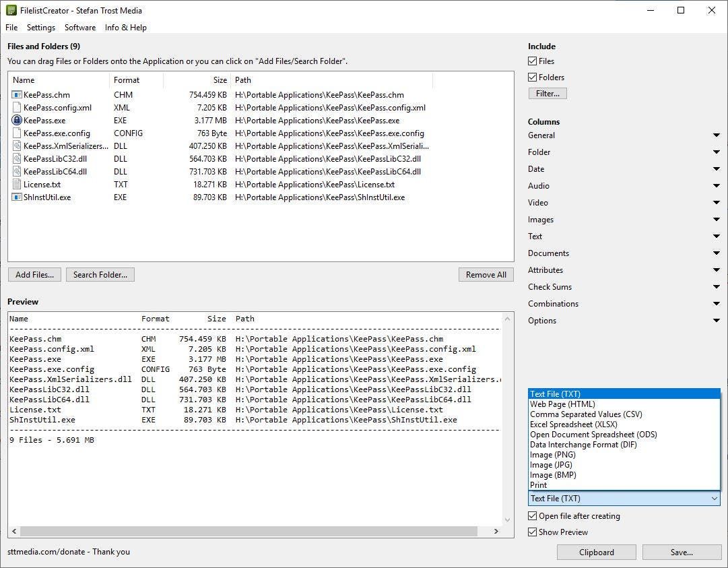Click the KeePass.chm file icon
This screenshot has height=568, width=728.
17,95
